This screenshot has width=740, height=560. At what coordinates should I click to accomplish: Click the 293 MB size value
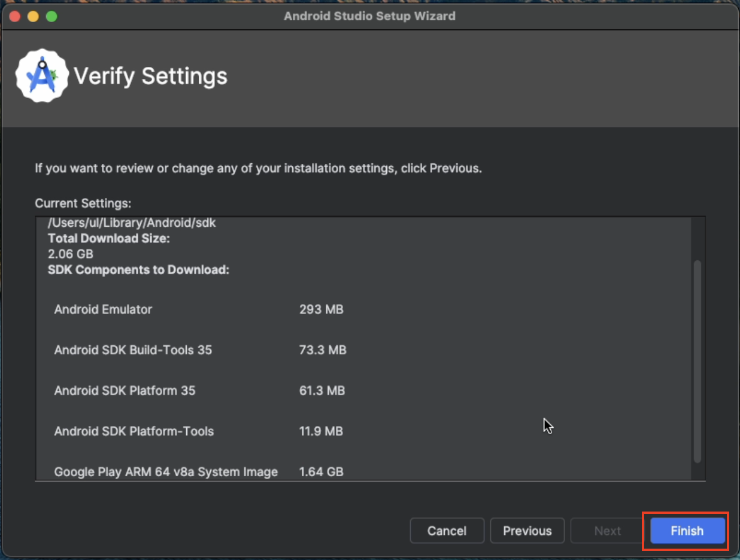click(x=322, y=309)
